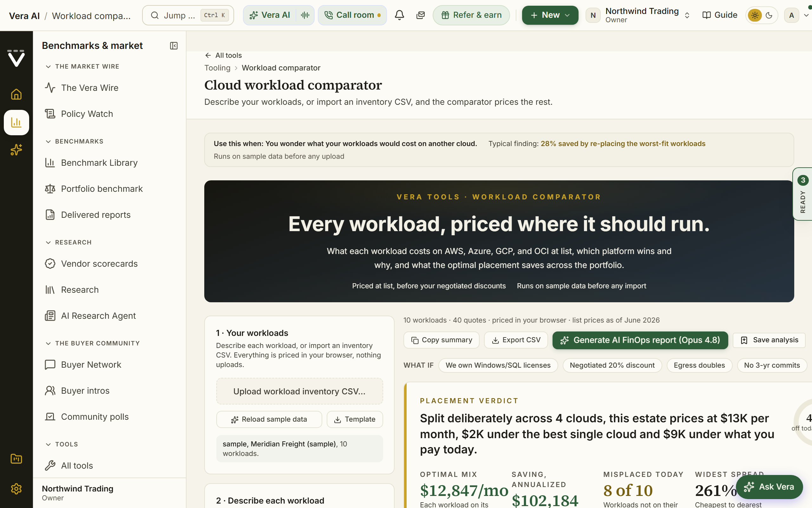Collapse the TOOLS section

coord(62,444)
